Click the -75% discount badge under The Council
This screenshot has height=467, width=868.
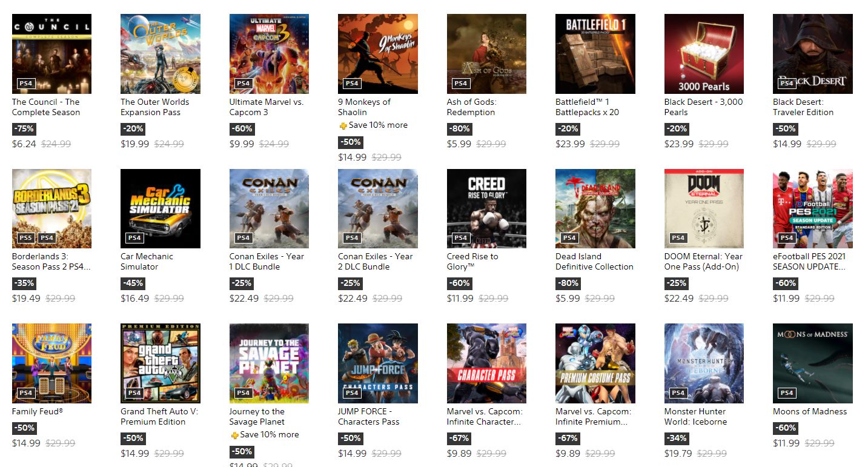point(24,129)
